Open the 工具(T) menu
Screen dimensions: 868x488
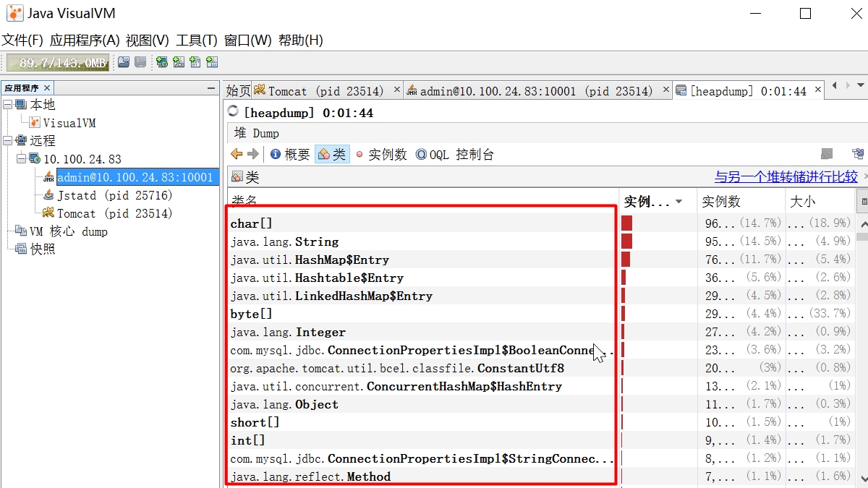pos(196,40)
